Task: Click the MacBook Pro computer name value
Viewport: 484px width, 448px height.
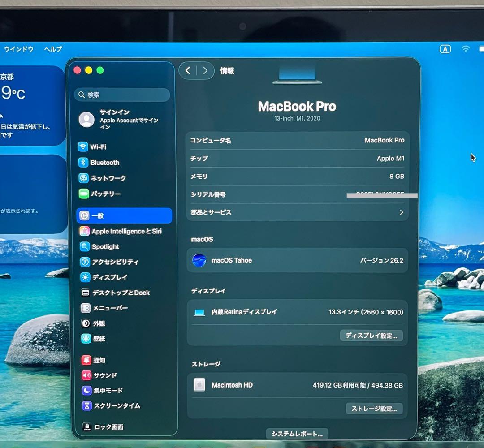Action: click(385, 140)
